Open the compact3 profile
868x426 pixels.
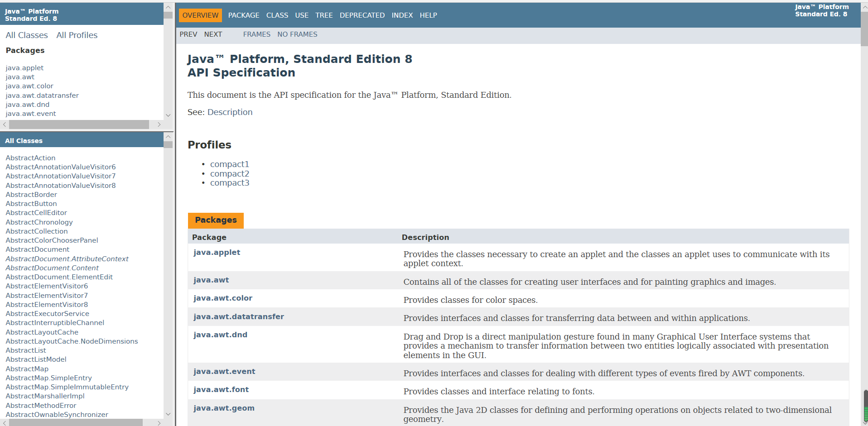coord(230,183)
